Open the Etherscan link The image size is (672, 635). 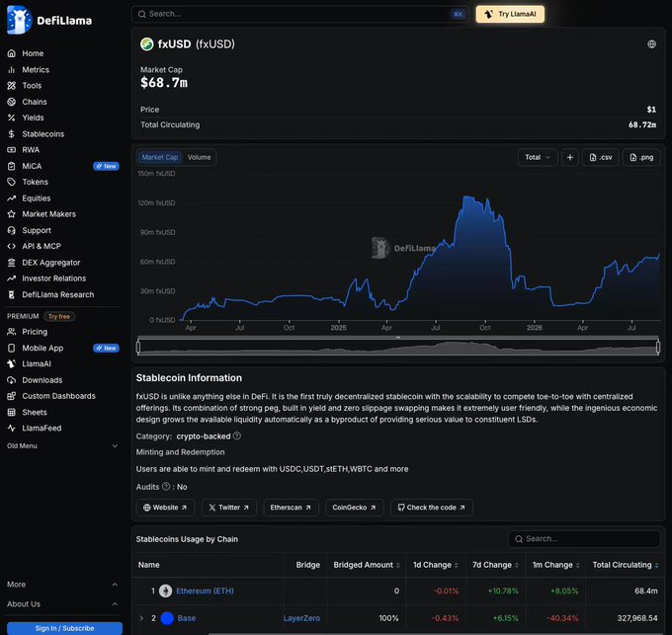[x=291, y=508]
